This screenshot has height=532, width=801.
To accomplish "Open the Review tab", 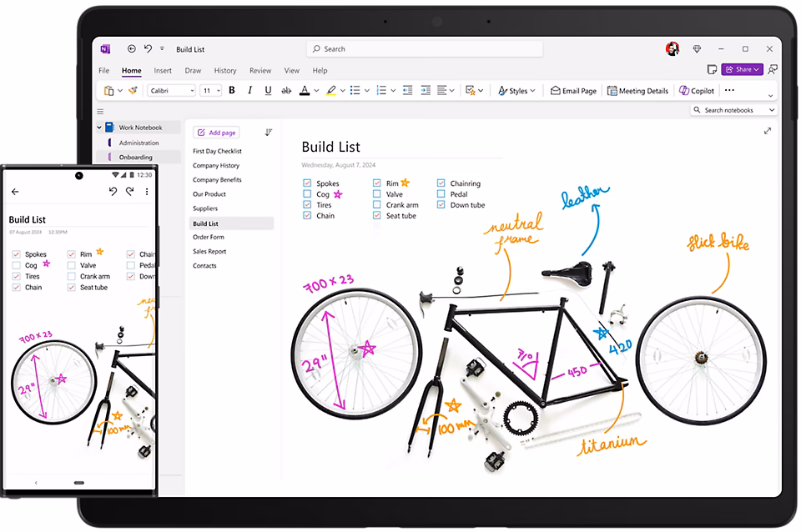I will [259, 70].
